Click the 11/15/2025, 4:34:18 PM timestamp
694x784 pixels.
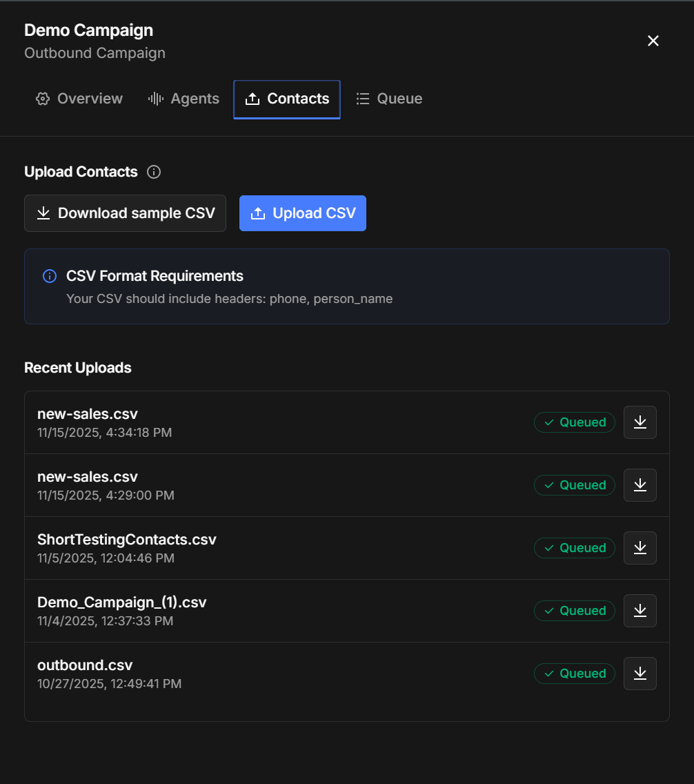[104, 433]
